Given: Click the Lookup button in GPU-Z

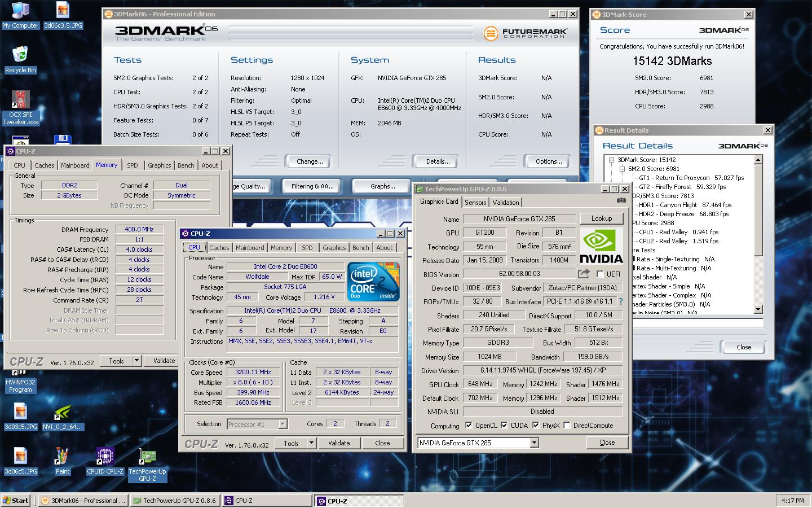Looking at the screenshot, I should (601, 218).
